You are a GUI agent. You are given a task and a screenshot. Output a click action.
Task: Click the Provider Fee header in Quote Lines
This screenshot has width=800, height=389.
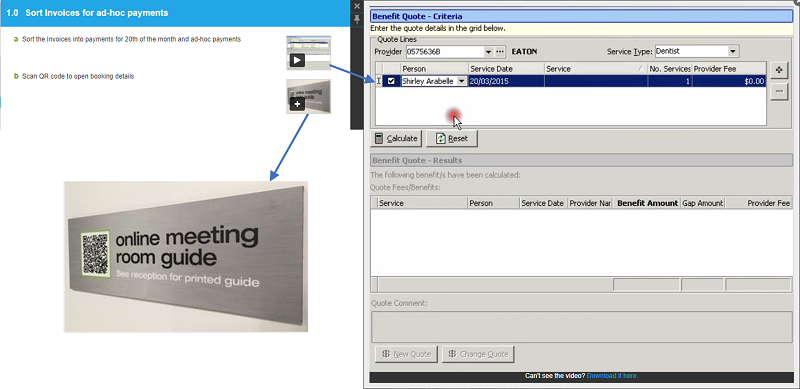(x=729, y=68)
